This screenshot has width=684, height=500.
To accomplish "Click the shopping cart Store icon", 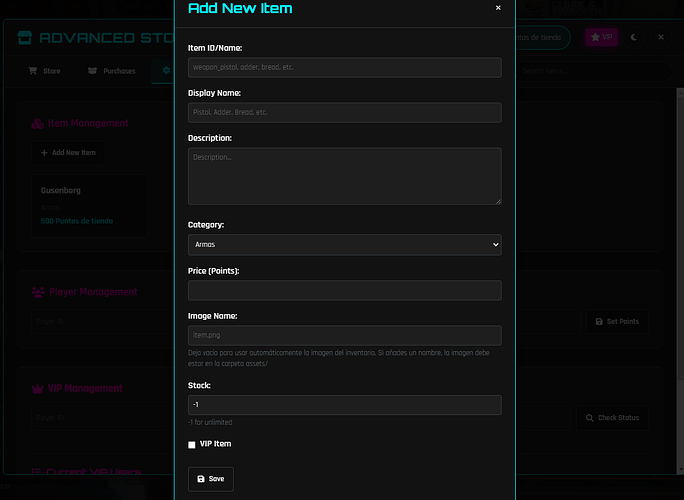I will tap(33, 71).
